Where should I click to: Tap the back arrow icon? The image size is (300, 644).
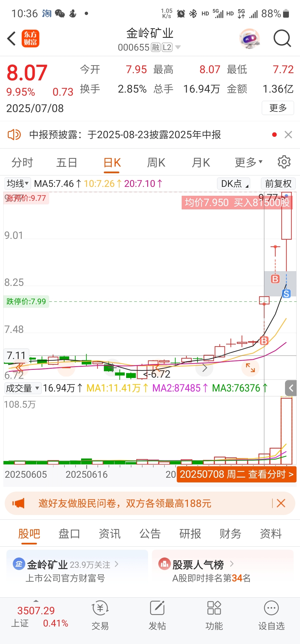tap(11, 38)
